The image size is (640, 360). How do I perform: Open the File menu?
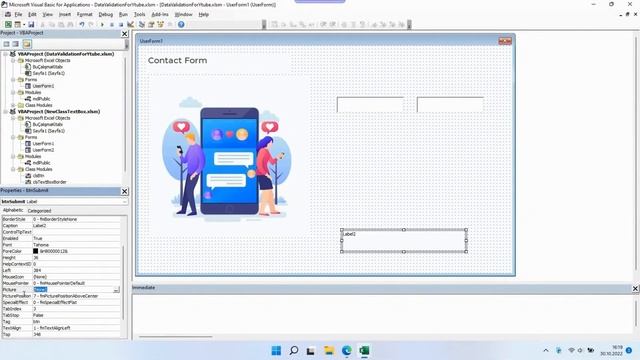tap(18, 14)
